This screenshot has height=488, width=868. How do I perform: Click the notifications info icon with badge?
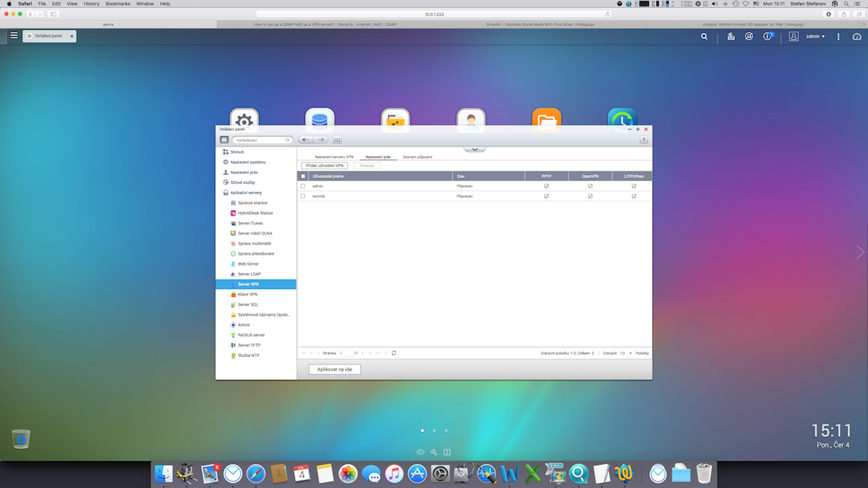coord(768,36)
